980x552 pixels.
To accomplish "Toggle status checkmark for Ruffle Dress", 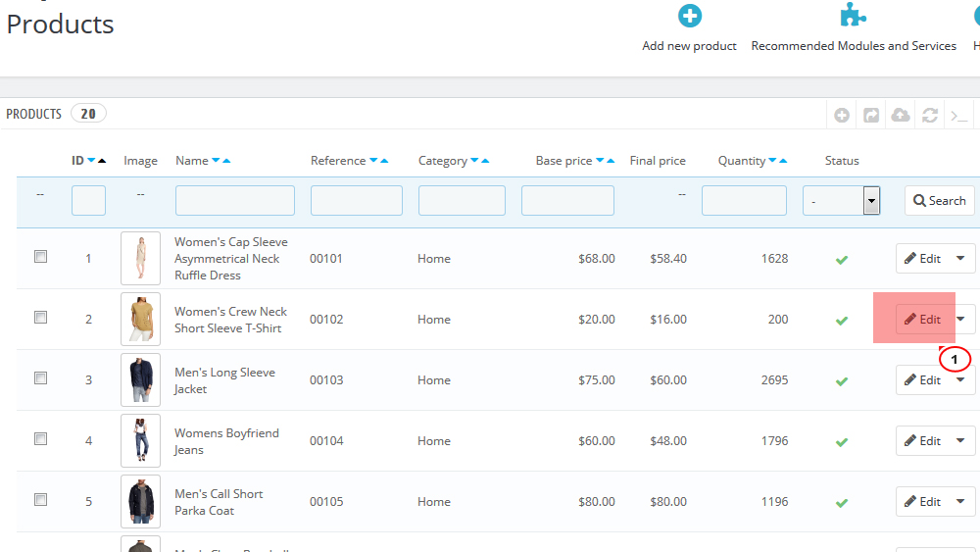I will click(842, 260).
